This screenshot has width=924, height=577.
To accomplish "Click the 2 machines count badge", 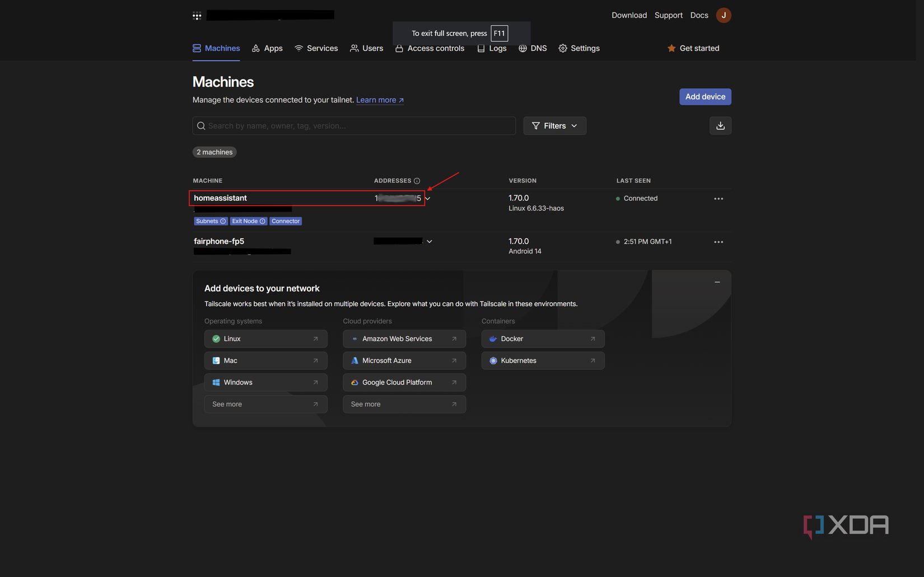I will pyautogui.click(x=214, y=152).
